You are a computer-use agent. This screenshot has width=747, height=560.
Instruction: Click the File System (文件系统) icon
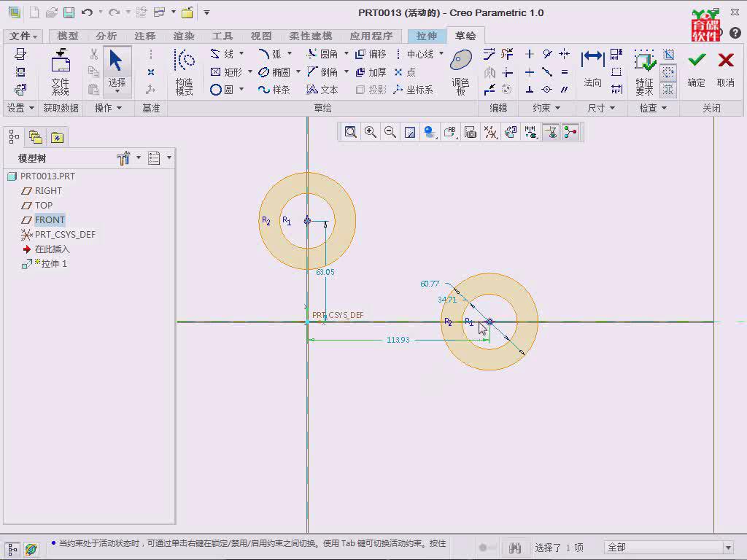61,72
